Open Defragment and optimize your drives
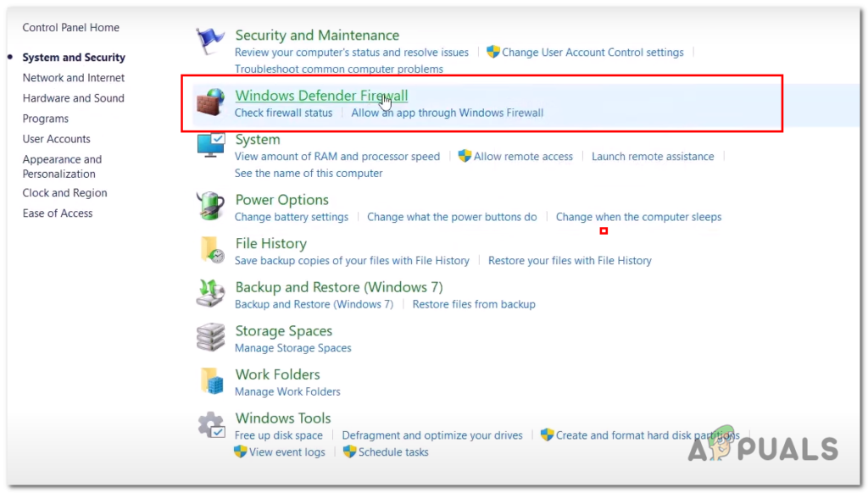This screenshot has height=493, width=868. click(432, 435)
